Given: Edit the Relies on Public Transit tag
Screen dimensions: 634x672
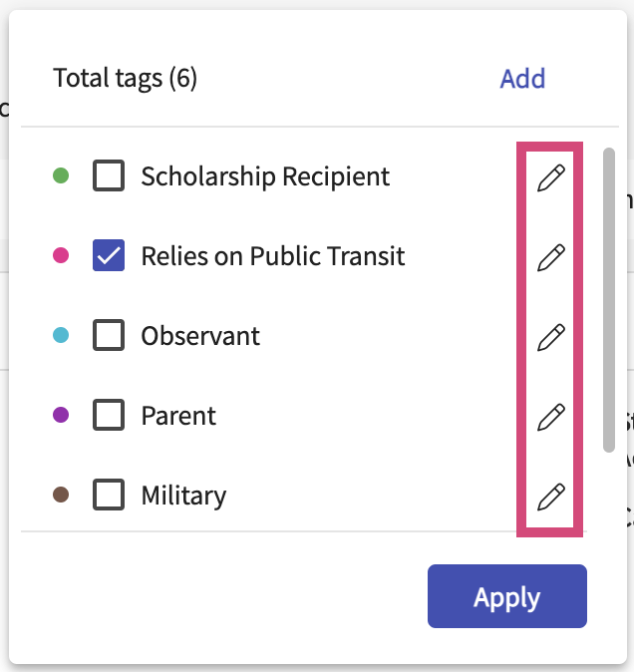Looking at the screenshot, I should (551, 258).
